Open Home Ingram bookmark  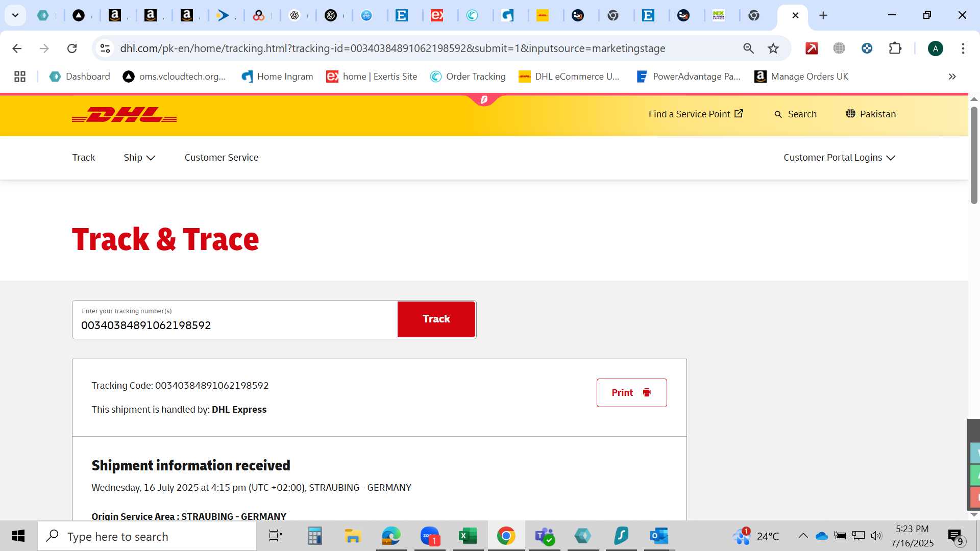277,77
